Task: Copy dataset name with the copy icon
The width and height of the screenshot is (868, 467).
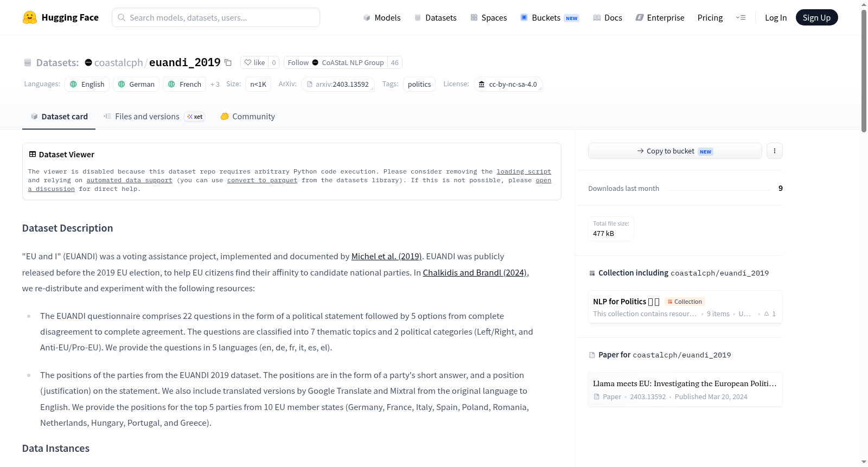Action: (228, 62)
